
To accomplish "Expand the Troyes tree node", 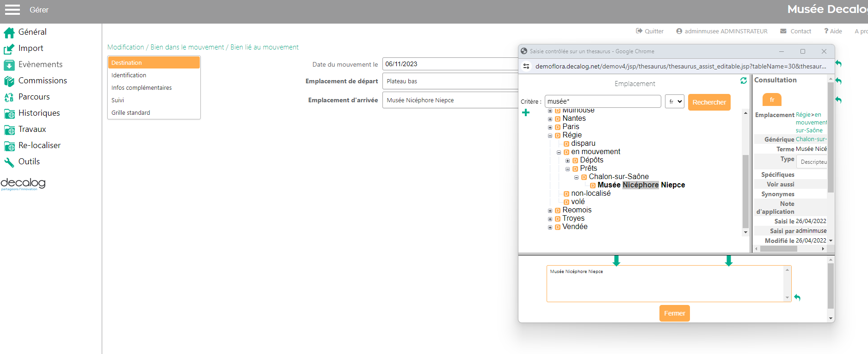I will click(x=550, y=219).
